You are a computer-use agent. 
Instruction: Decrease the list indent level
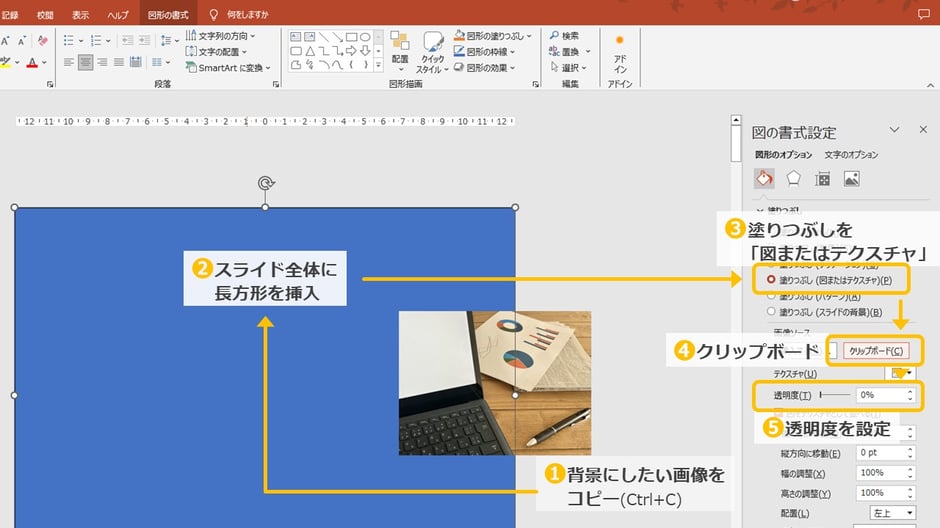pos(127,41)
